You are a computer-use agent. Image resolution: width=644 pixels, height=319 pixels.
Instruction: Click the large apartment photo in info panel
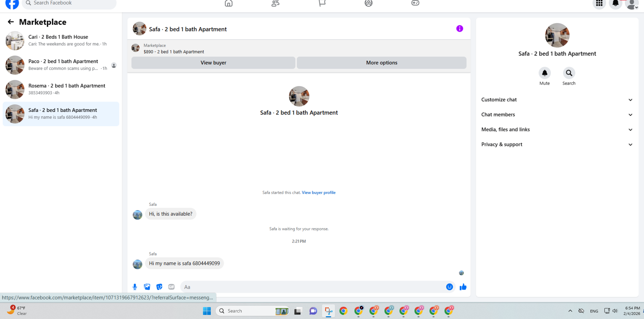(x=557, y=35)
